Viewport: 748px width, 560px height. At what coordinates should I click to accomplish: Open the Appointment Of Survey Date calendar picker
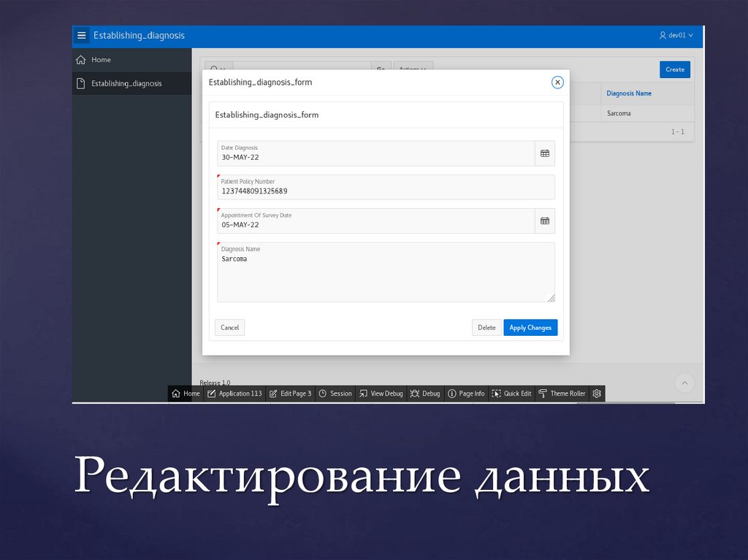point(544,220)
